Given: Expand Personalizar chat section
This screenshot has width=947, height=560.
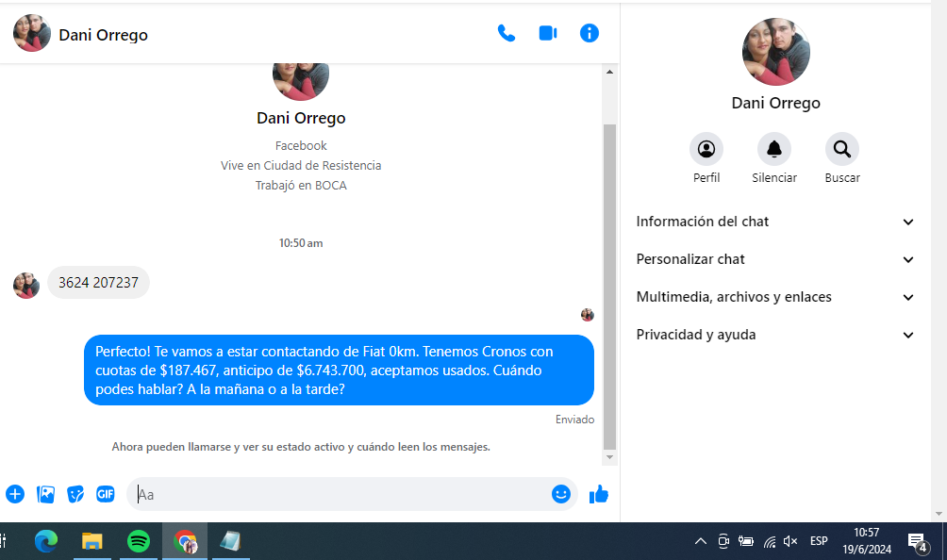Looking at the screenshot, I should pyautogui.click(x=775, y=259).
